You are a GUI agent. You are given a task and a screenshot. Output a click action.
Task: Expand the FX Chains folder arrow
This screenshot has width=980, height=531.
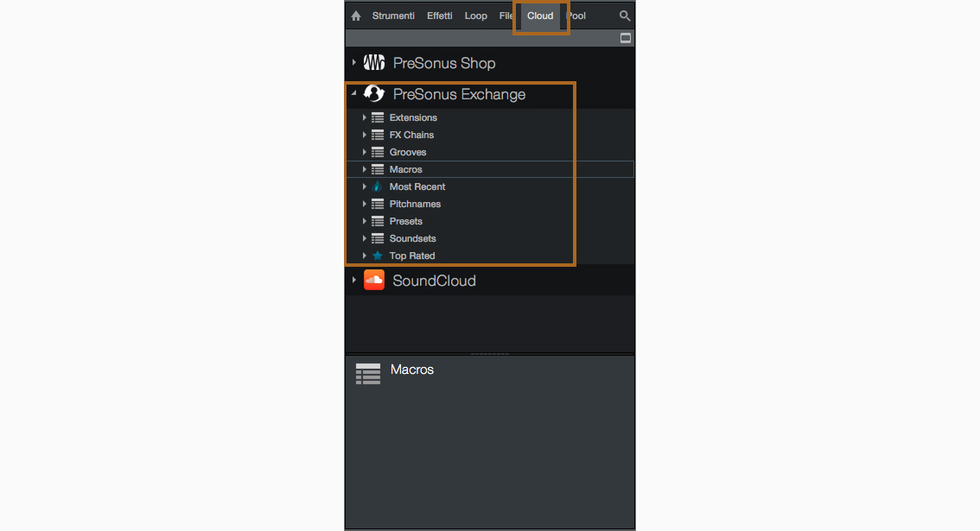(365, 135)
